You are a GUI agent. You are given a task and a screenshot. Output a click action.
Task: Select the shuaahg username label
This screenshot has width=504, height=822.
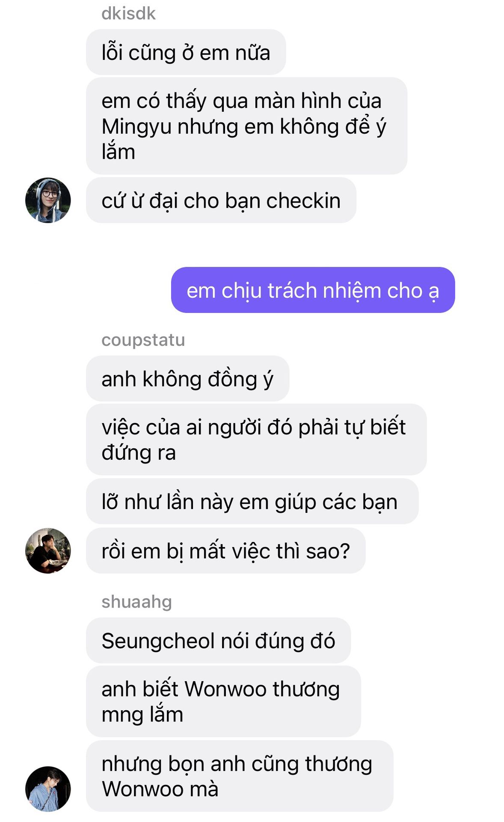point(136,602)
